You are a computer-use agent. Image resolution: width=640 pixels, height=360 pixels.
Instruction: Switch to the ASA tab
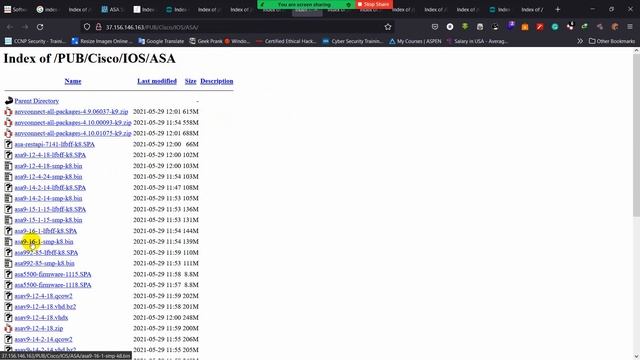pos(112,9)
